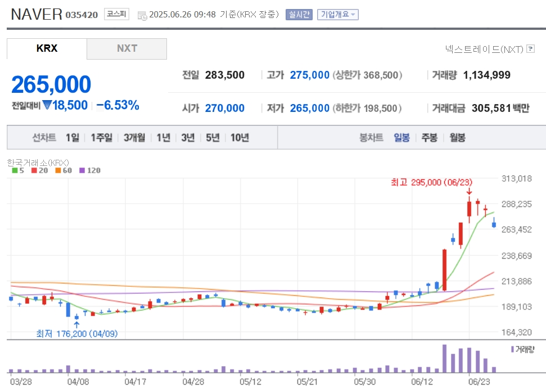Image resolution: width=546 pixels, height=392 pixels.
Task: Select the 일봉 daily candle option
Action: (x=401, y=138)
